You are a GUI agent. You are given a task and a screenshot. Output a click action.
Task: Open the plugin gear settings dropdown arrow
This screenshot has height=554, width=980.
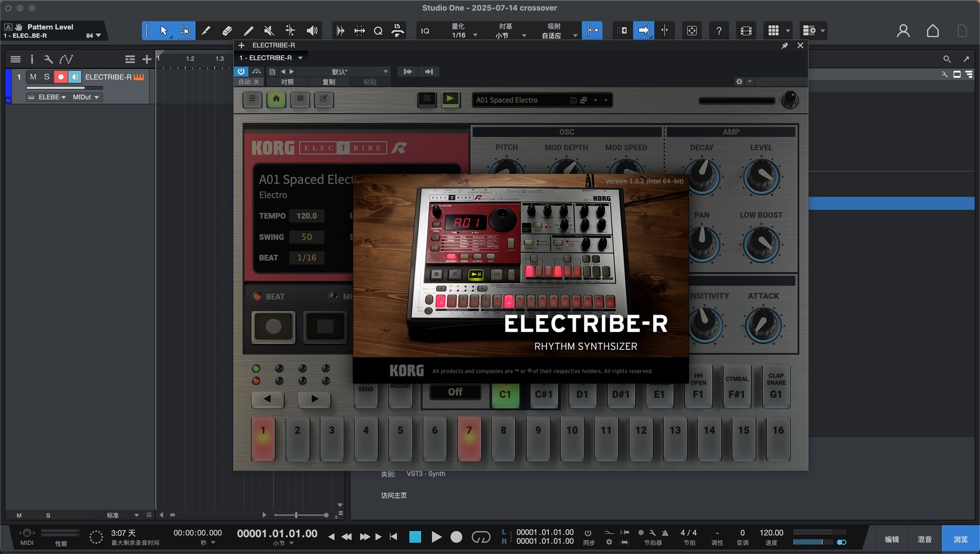(750, 82)
